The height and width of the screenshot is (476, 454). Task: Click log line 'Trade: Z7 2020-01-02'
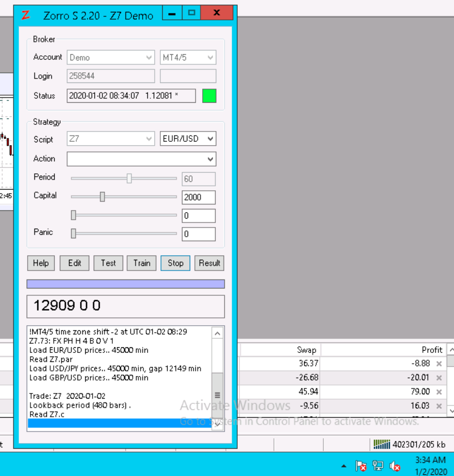[x=67, y=396]
